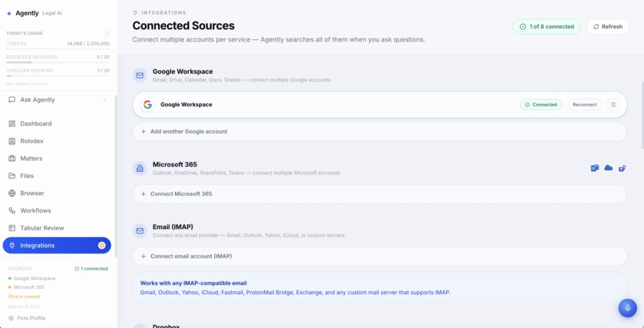Select the Integrations sidebar item
The height and width of the screenshot is (328, 644).
[x=57, y=246]
